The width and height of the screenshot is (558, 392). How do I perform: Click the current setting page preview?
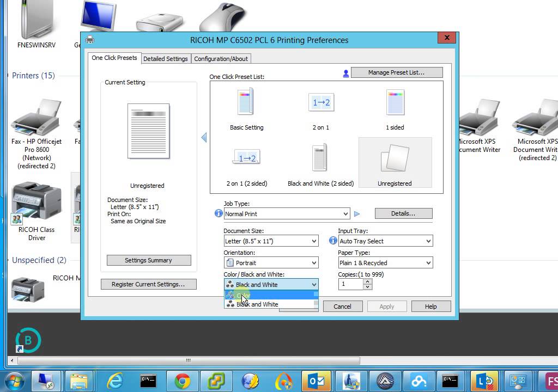pyautogui.click(x=148, y=131)
